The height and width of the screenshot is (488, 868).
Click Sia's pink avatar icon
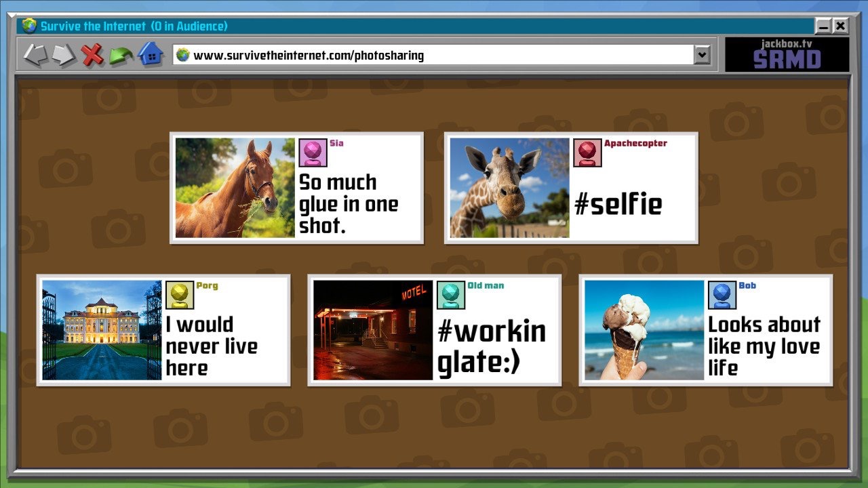(x=313, y=152)
